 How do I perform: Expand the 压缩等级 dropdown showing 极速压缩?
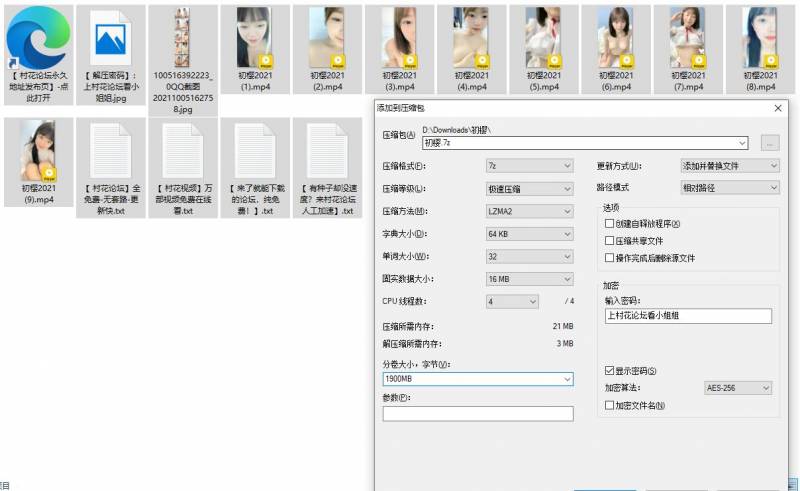529,188
